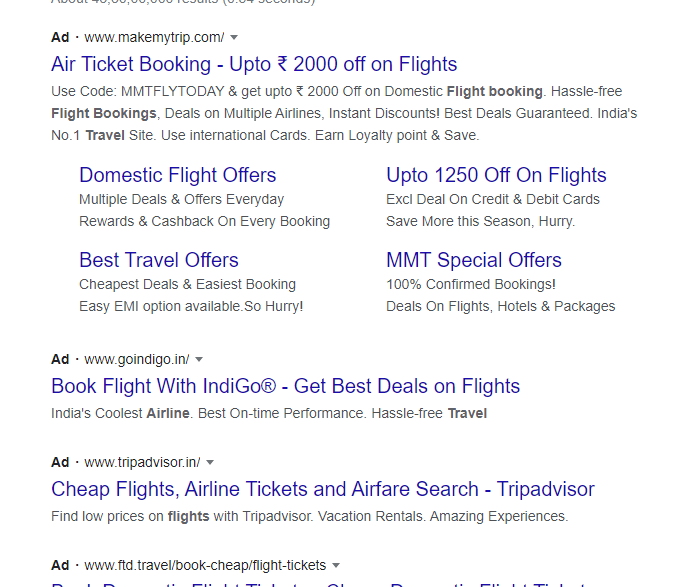Expand dropdown arrow next to tripadvisor.in URL

pyautogui.click(x=210, y=463)
